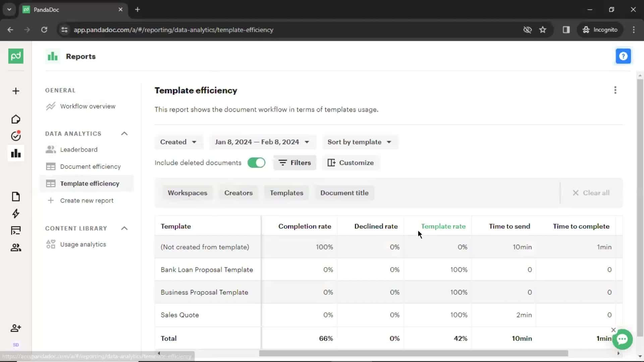The width and height of the screenshot is (644, 362).
Task: Click date range Jan 8 Feb 8 picker
Action: click(261, 142)
